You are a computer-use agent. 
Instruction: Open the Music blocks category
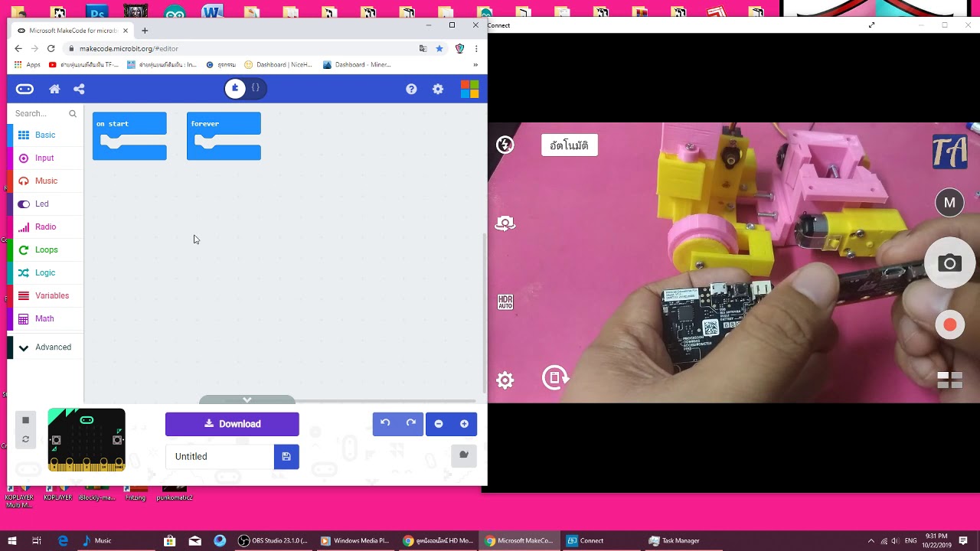point(46,181)
